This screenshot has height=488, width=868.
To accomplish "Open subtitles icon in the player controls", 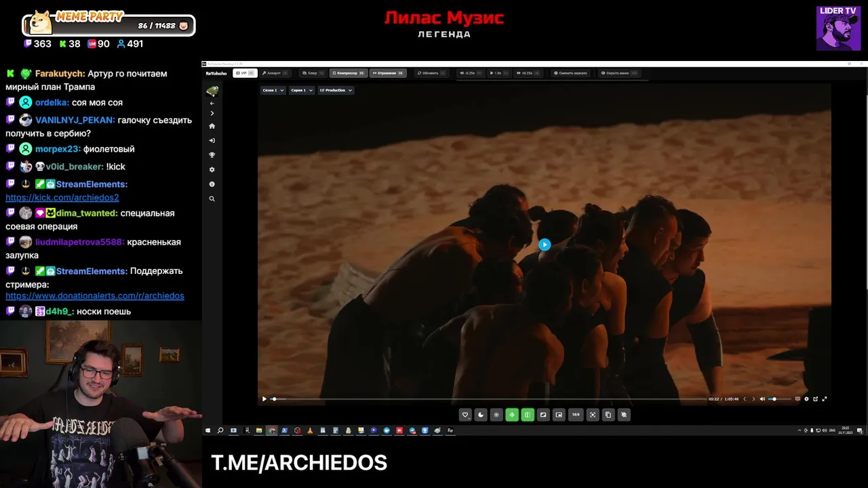I will [x=797, y=399].
